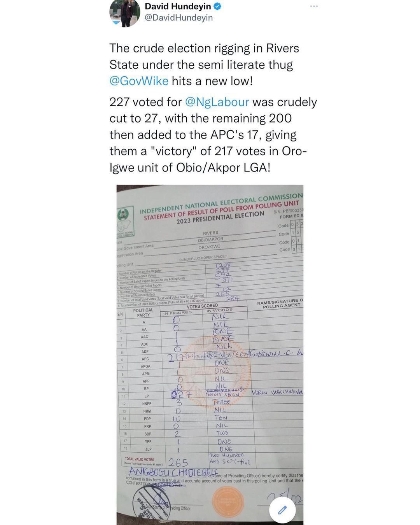This screenshot has width=420, height=525.
Task: Open the @NgLabour mention
Action: (217, 102)
